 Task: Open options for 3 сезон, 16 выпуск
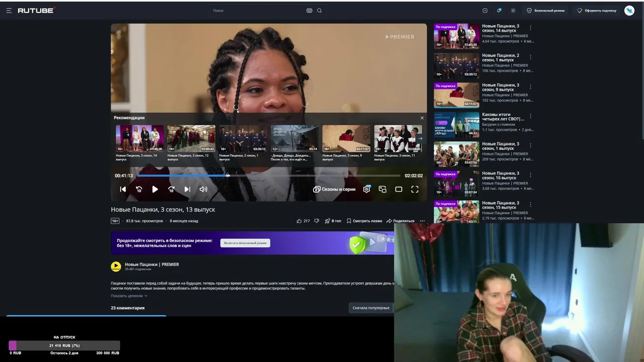pyautogui.click(x=530, y=175)
